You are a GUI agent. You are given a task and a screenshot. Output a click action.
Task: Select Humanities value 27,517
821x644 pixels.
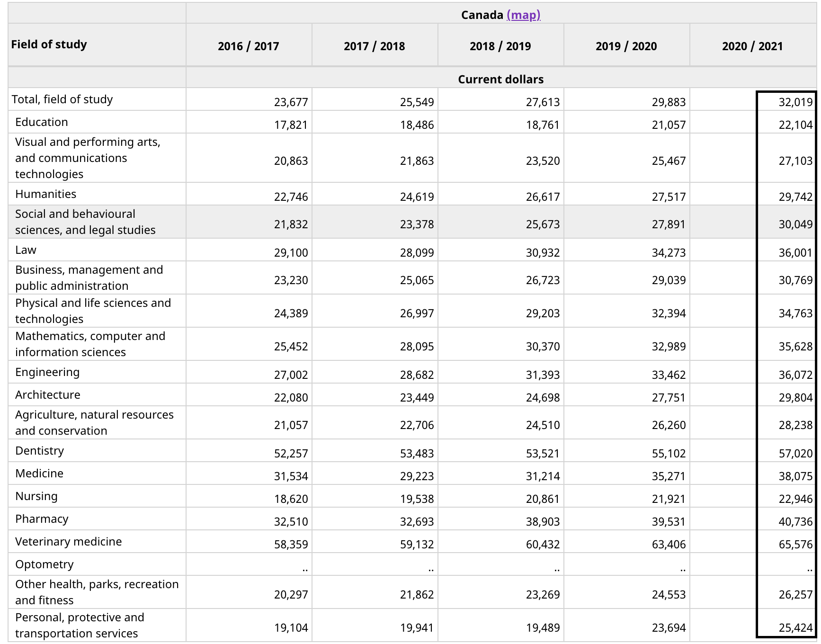click(x=669, y=197)
